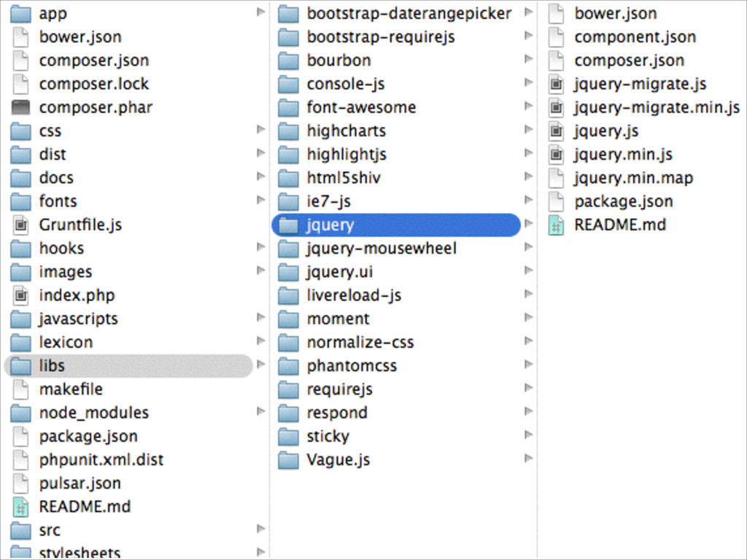Select the third-column bower.json file name
The width and height of the screenshot is (747, 560).
click(616, 14)
